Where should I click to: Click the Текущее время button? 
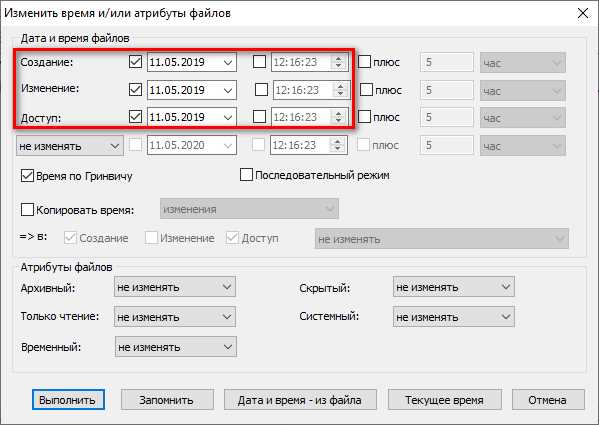(445, 400)
